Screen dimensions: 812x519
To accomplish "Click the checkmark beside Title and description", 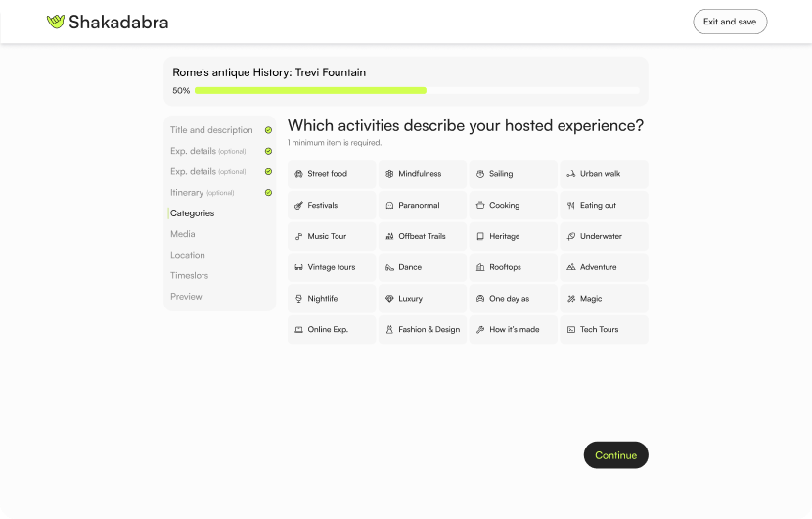I will coord(268,130).
